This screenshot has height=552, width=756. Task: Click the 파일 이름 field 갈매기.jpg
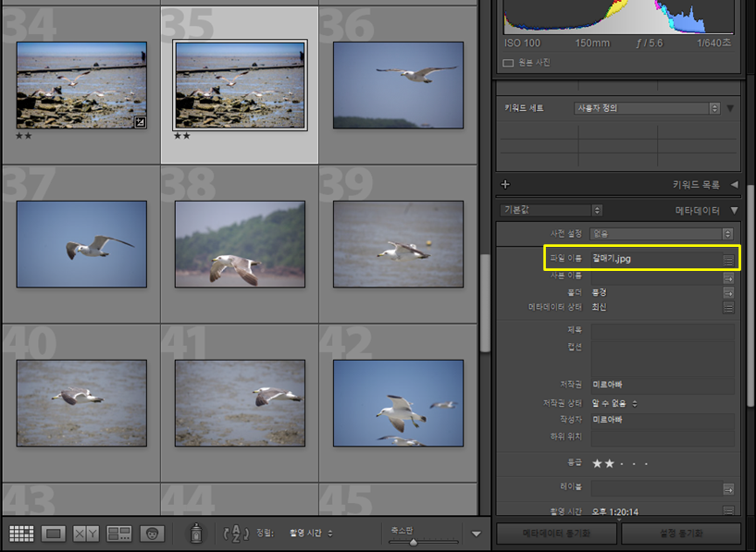pos(656,259)
